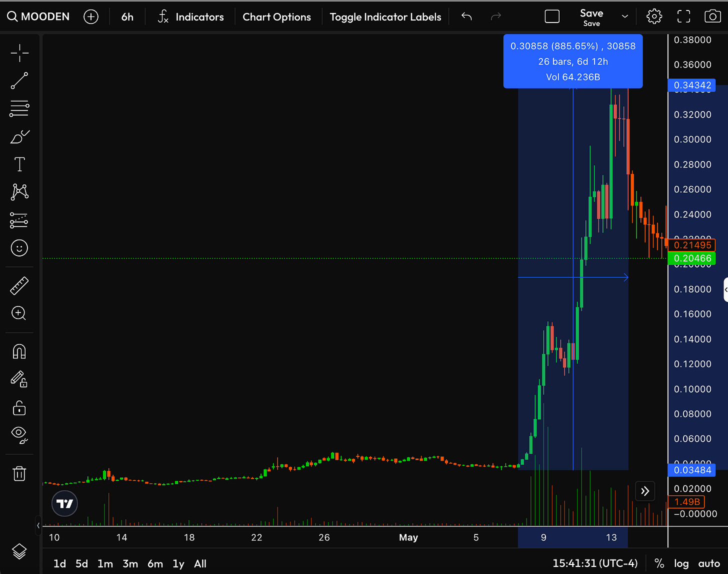Set the range to 1y
The image size is (728, 574).
[178, 563]
